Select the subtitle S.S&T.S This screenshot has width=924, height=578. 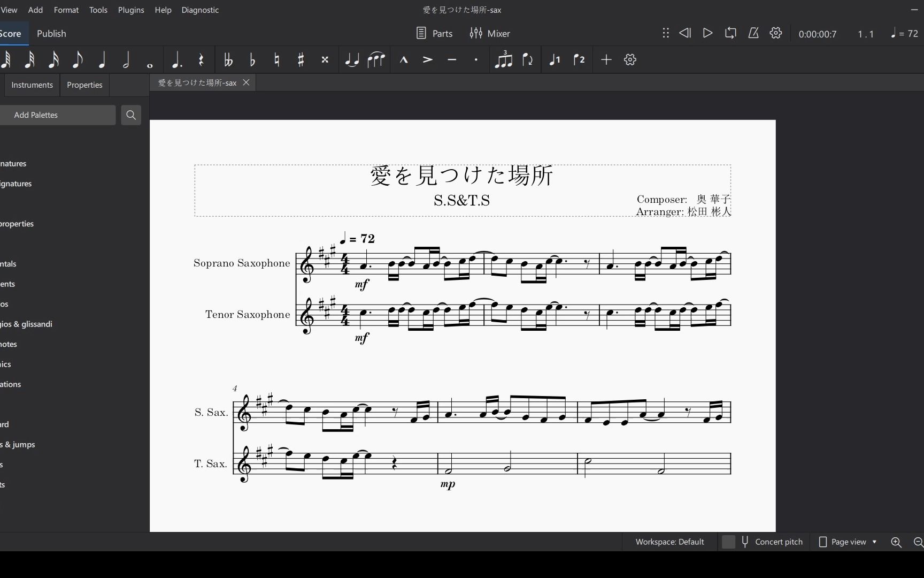point(462,200)
